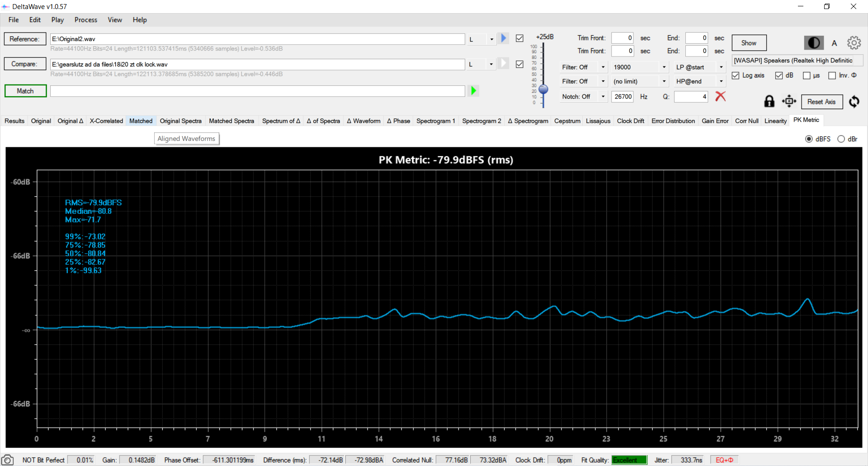Click the font size 'A' icon
The width and height of the screenshot is (868, 466).
click(x=835, y=43)
